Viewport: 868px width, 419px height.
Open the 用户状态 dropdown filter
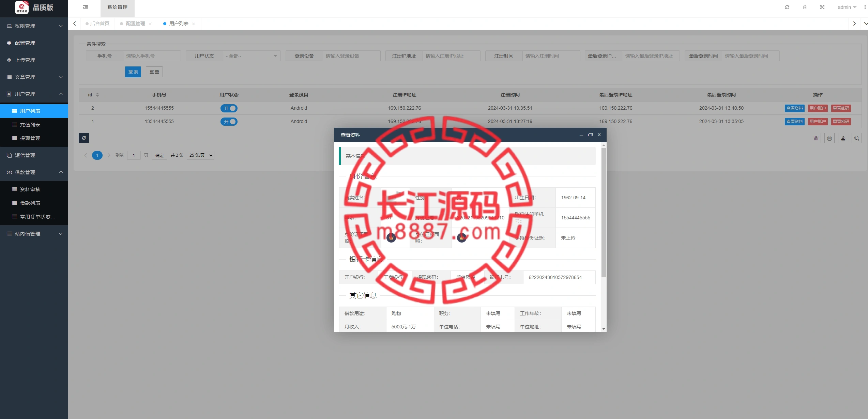(252, 56)
